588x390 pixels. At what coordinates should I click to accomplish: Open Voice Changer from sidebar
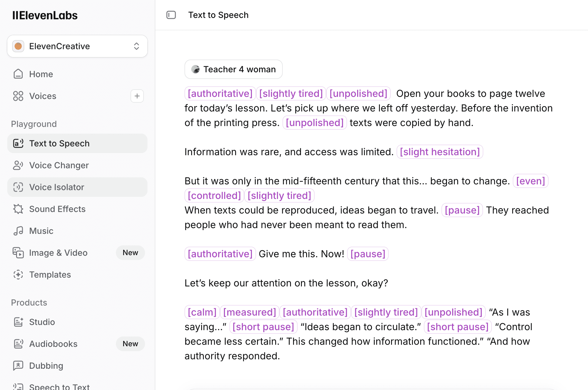(x=59, y=165)
